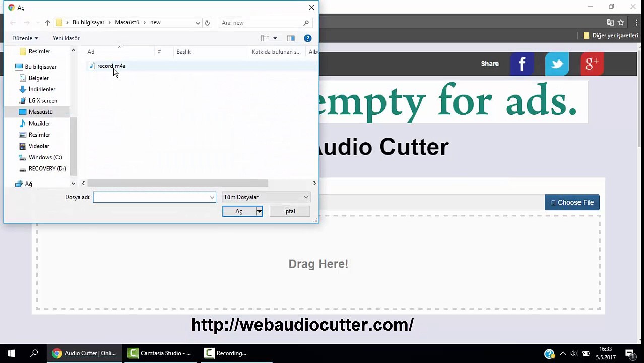Change the view layout icon
The height and width of the screenshot is (363, 644).
coord(265,38)
